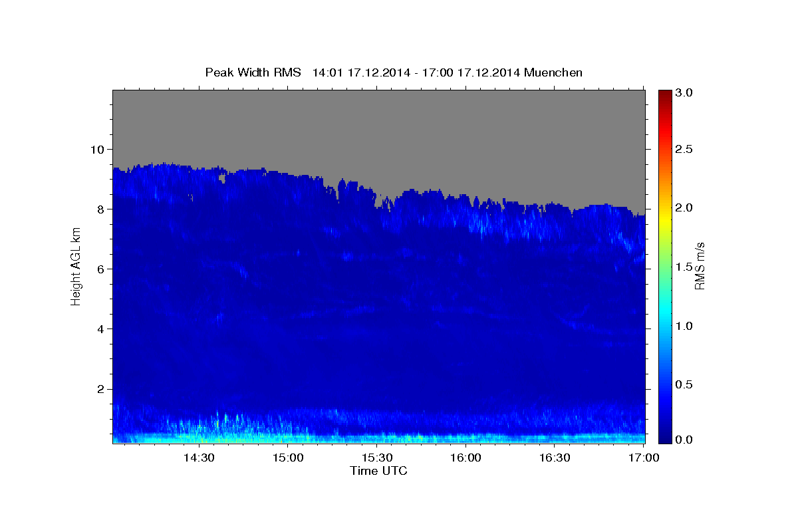Click the gray no-data region above 10 km
The image size is (798, 532).
378,120
